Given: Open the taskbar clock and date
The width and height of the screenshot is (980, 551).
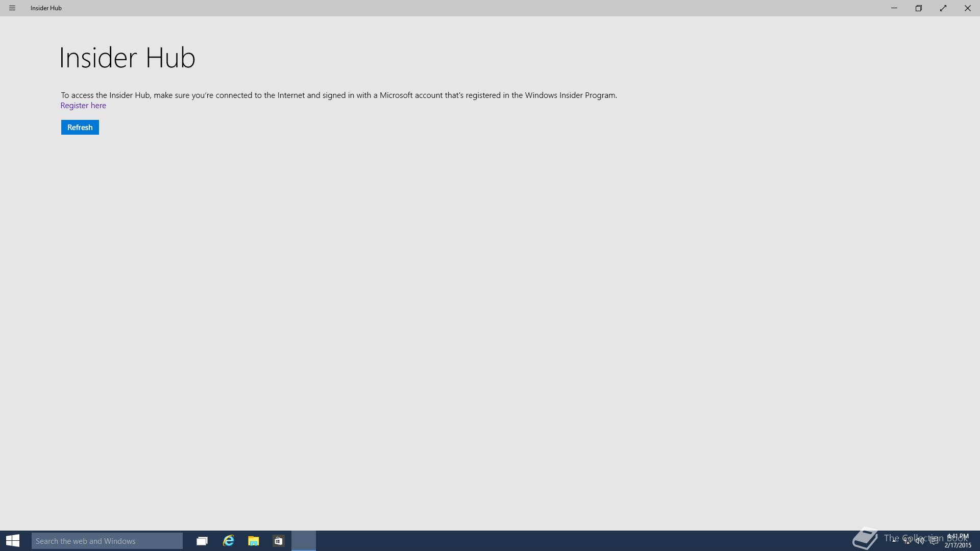Looking at the screenshot, I should click(x=958, y=541).
